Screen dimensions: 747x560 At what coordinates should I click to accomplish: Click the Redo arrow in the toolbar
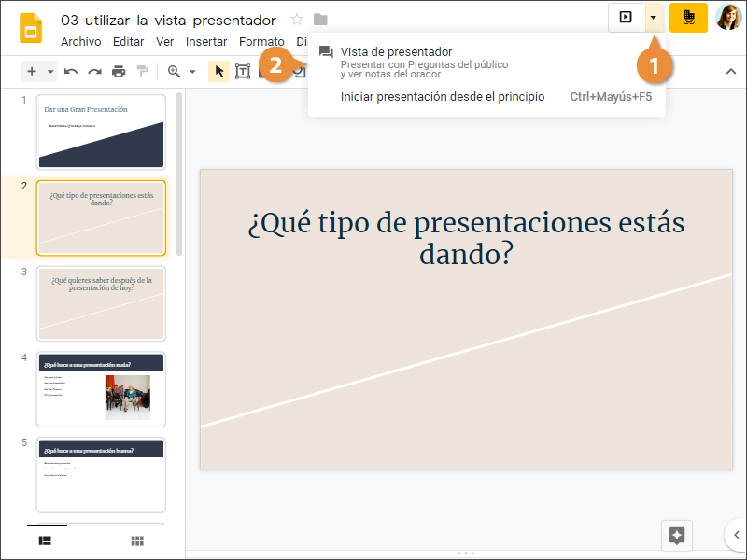(94, 71)
